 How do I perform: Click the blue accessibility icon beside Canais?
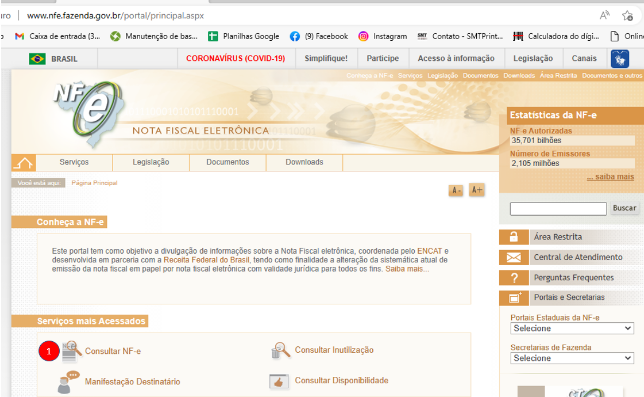click(620, 59)
